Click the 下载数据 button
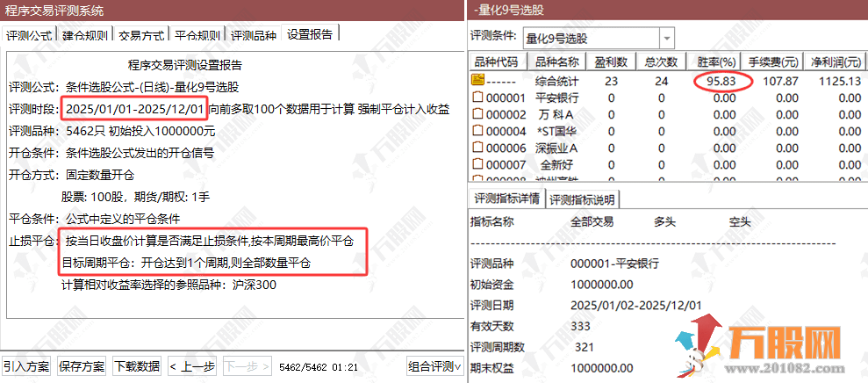The height and width of the screenshot is (383, 868). tap(137, 366)
